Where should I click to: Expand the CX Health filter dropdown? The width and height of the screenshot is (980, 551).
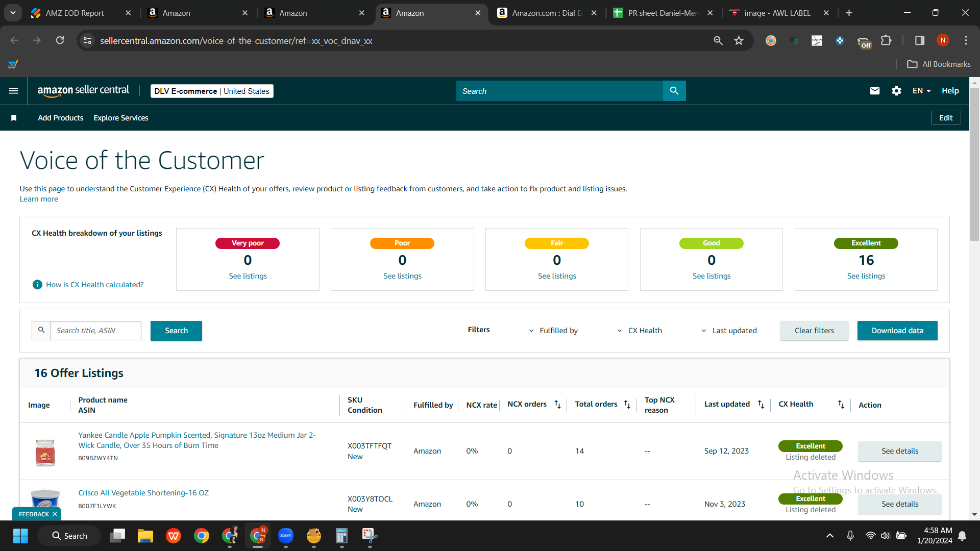[x=640, y=331]
